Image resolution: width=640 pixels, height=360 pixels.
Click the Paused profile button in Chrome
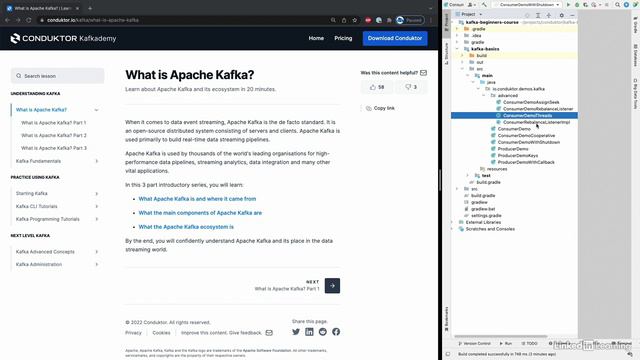tap(410, 20)
